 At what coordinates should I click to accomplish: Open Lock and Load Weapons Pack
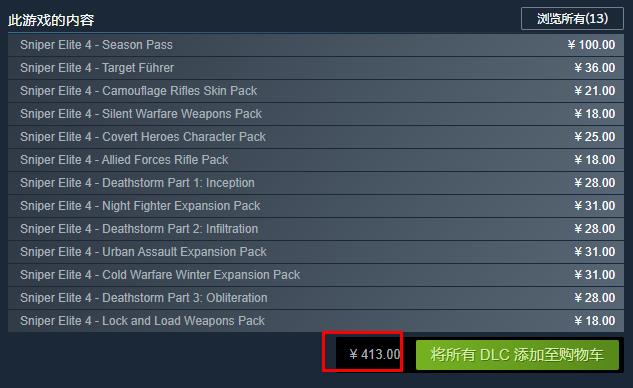click(x=316, y=321)
